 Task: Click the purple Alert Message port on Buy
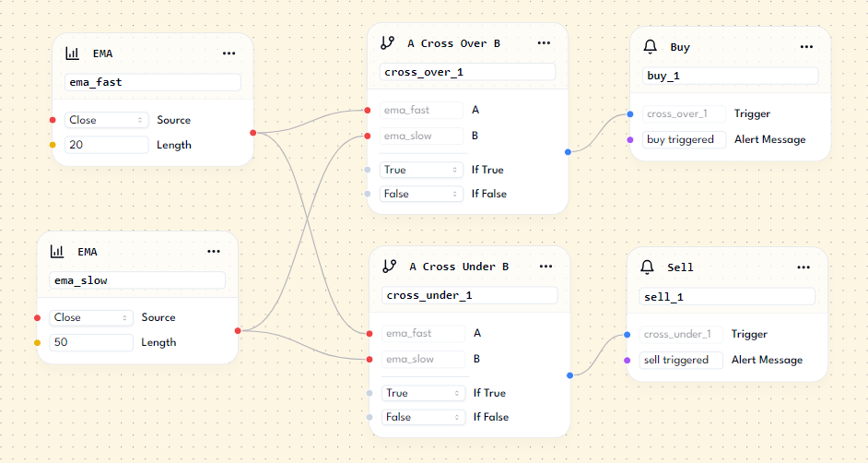(x=629, y=140)
